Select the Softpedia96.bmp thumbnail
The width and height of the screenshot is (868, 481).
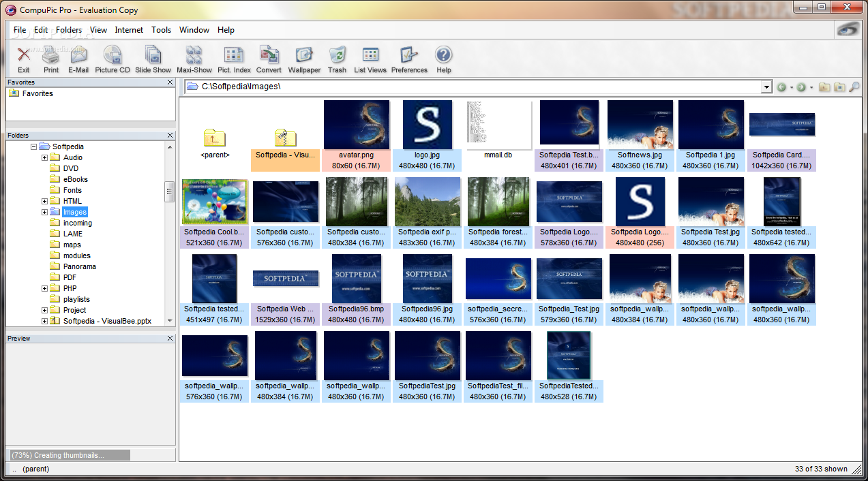[x=357, y=279]
